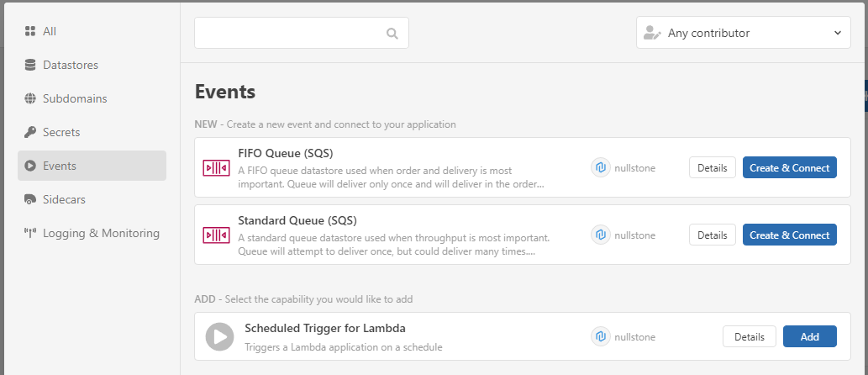
Task: Add the Scheduled Trigger for Lambda
Action: pyautogui.click(x=809, y=336)
